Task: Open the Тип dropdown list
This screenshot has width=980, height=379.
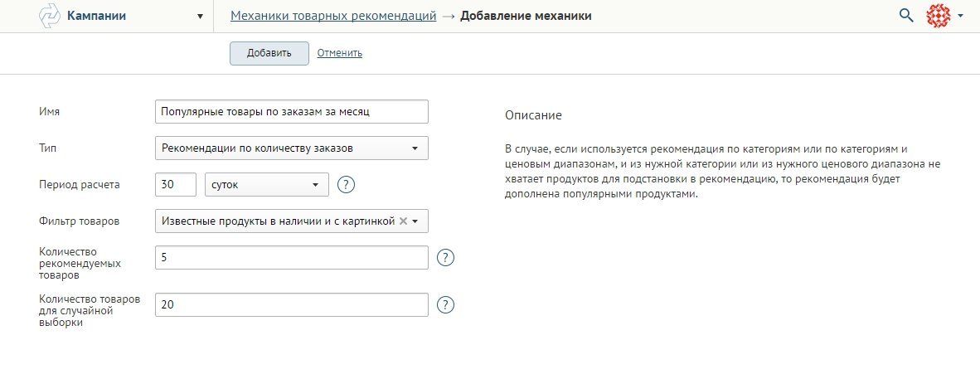Action: (291, 148)
